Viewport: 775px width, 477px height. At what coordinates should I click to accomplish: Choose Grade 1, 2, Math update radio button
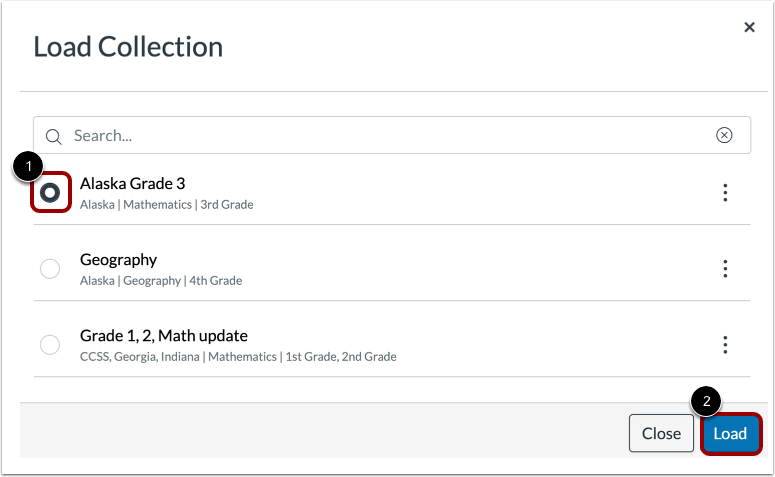pyautogui.click(x=50, y=345)
